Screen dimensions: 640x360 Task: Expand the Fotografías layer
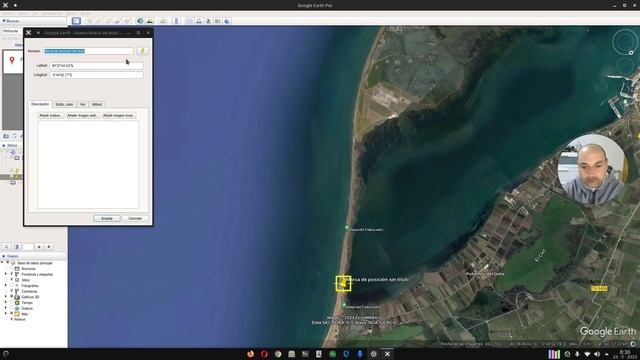[x=6, y=285]
